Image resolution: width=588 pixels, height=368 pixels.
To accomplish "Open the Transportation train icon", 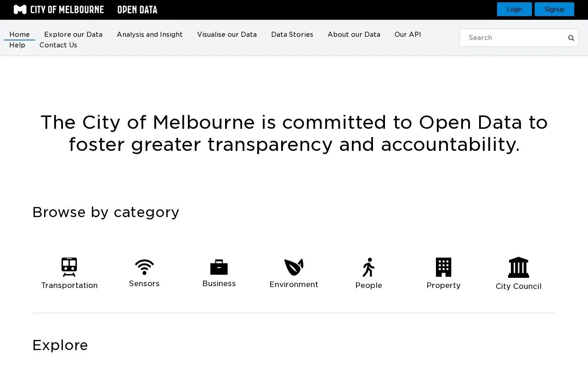I will [x=69, y=267].
